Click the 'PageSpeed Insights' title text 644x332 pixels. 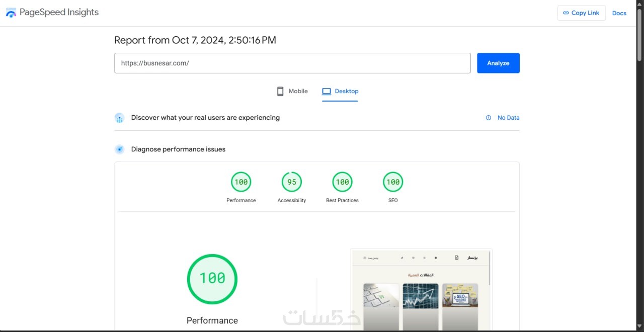click(59, 13)
